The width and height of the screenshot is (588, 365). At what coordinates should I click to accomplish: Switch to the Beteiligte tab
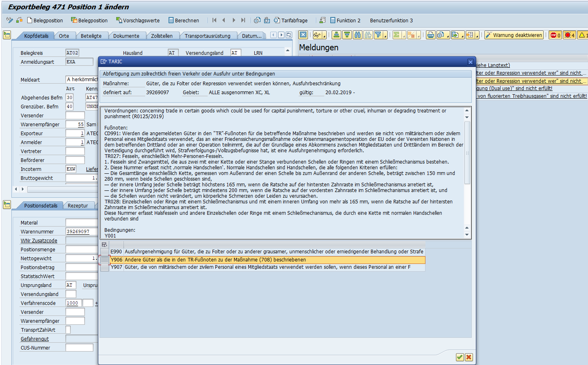(91, 36)
